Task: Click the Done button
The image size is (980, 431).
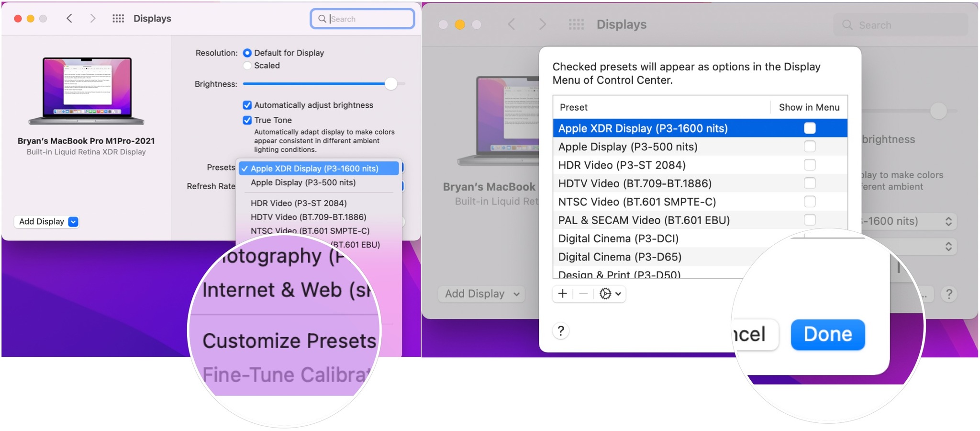Action: (x=827, y=334)
